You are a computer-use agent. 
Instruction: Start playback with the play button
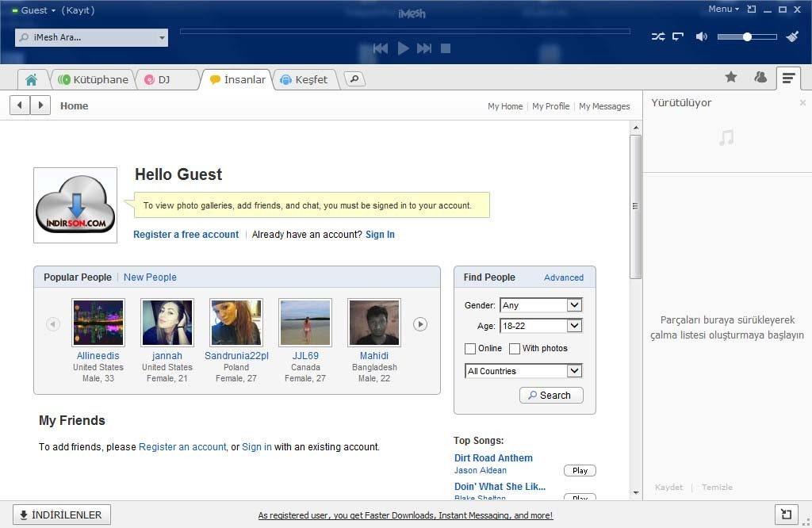pyautogui.click(x=403, y=48)
